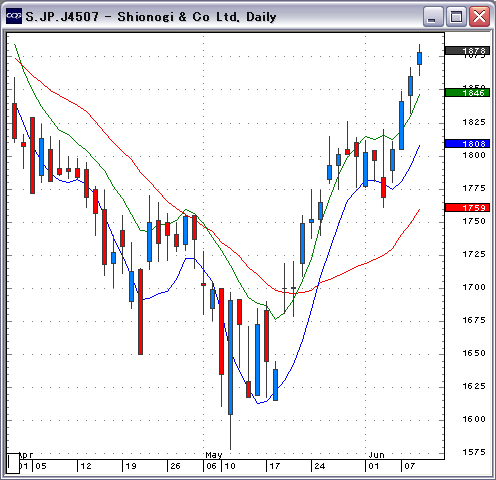This screenshot has width=496, height=480.
Task: Click the Jun month label
Action: [x=376, y=455]
